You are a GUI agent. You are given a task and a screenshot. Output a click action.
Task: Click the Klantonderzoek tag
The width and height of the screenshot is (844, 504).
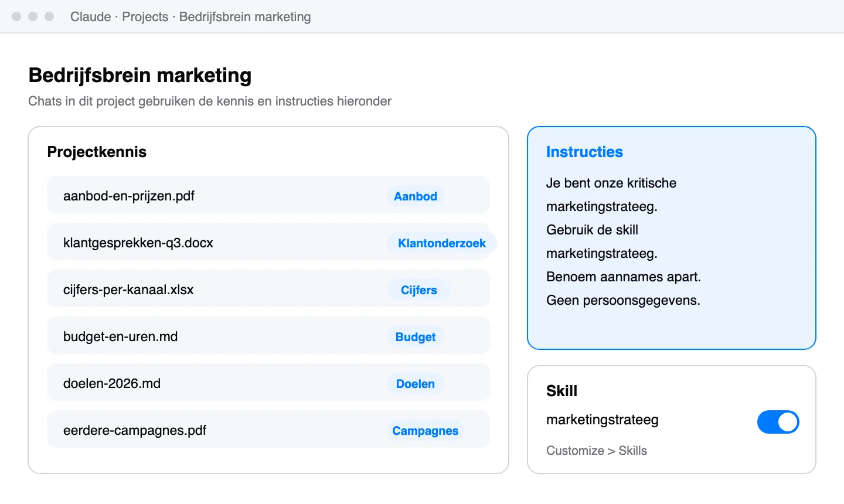442,243
